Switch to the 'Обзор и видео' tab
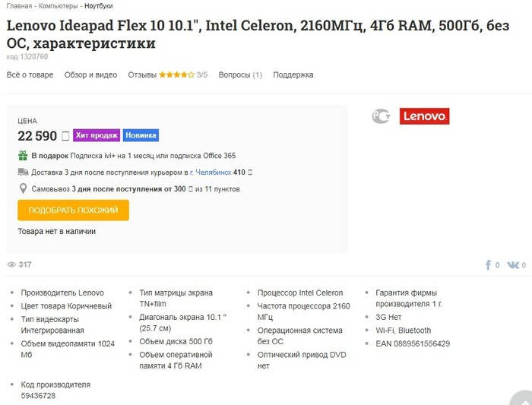Viewport: 532px width, 405px height. coord(90,75)
